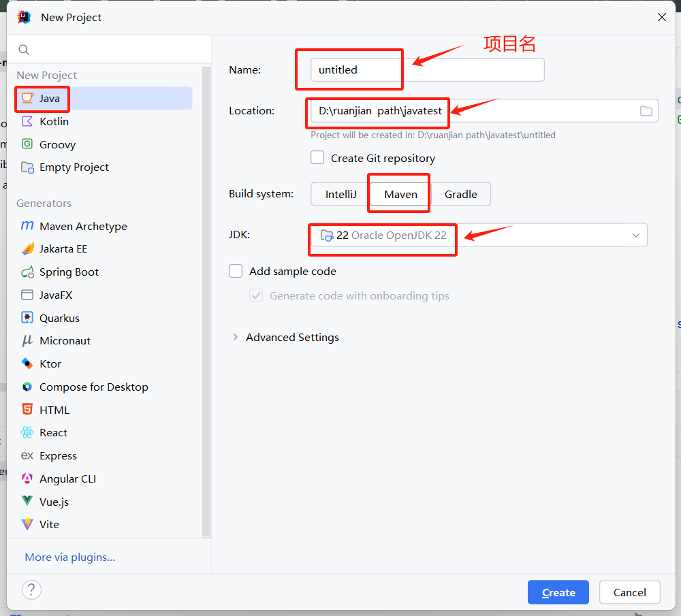
Task: Select Quarkus generator label
Action: click(x=59, y=318)
